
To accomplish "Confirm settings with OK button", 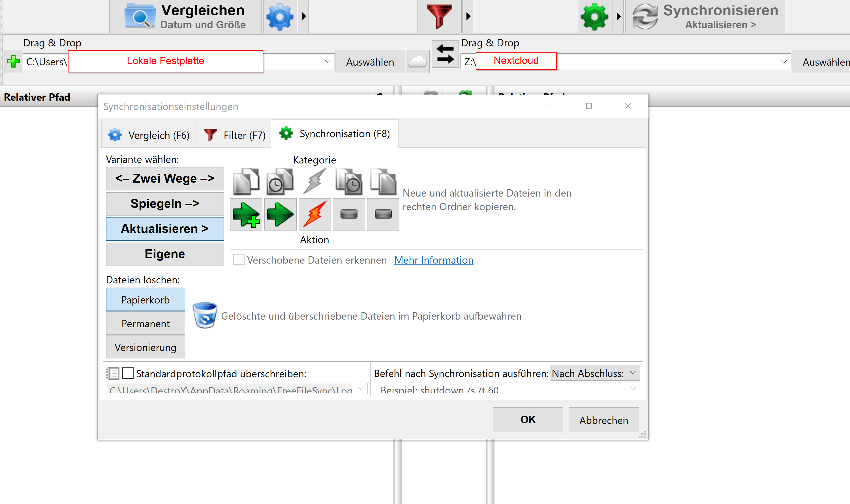I will coord(528,420).
